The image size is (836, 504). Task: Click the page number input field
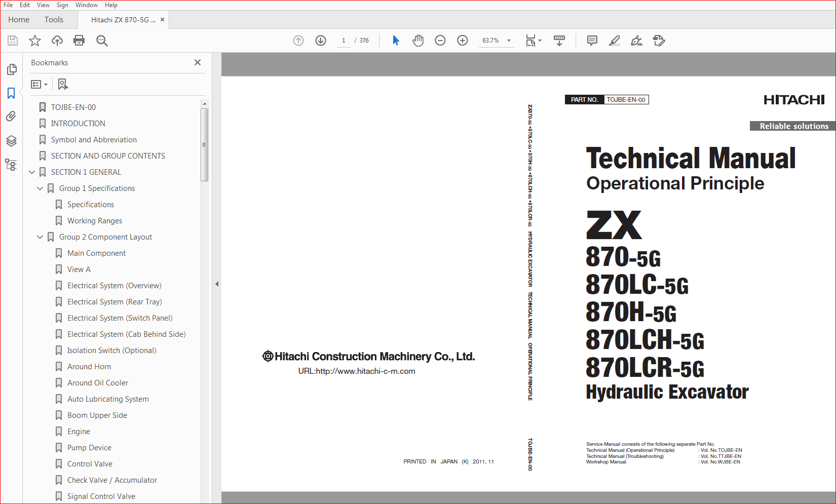(x=344, y=41)
